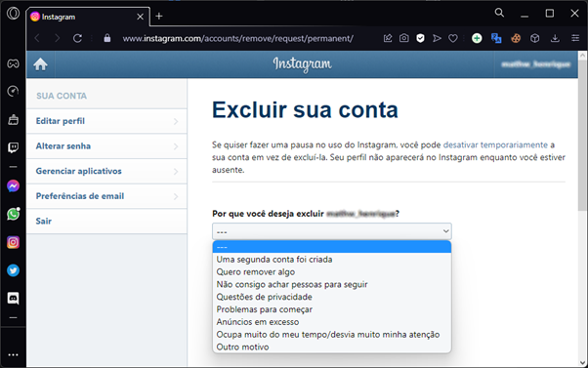Take a snapshot with camera icon
Screen dimensions: 588x368
pos(403,38)
